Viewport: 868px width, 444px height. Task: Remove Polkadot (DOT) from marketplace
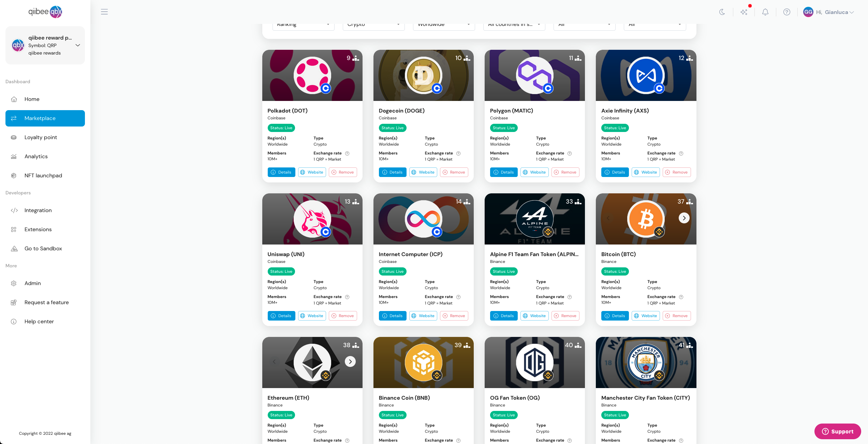(343, 172)
